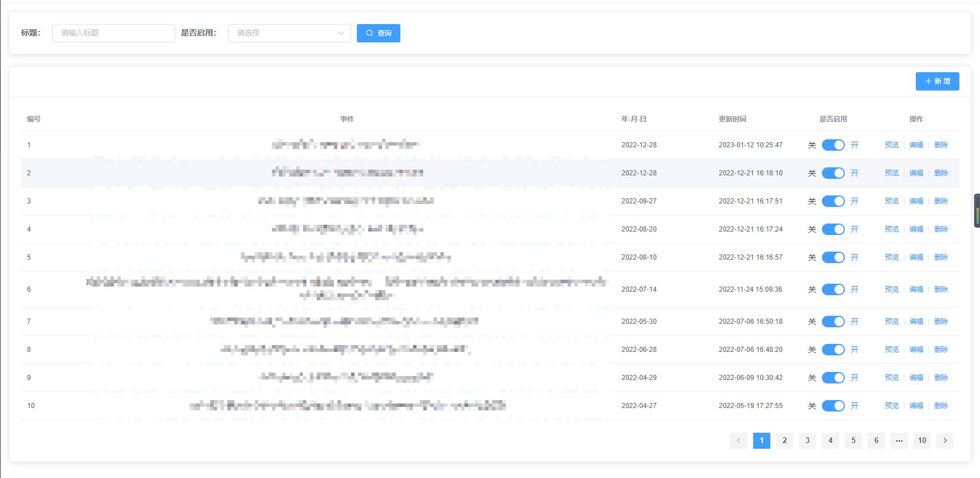
Task: Click 预览 for row 10
Action: tap(892, 406)
